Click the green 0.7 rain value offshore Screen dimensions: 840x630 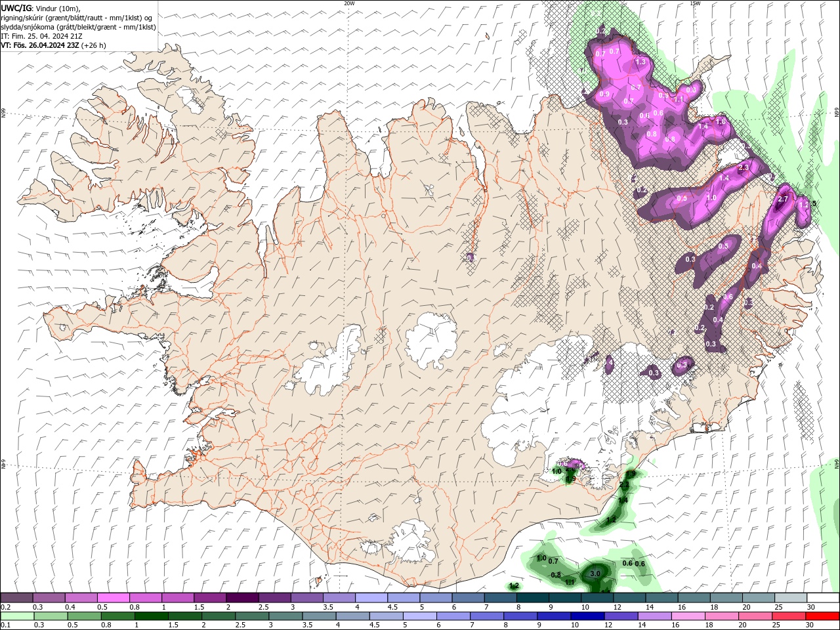tap(553, 561)
